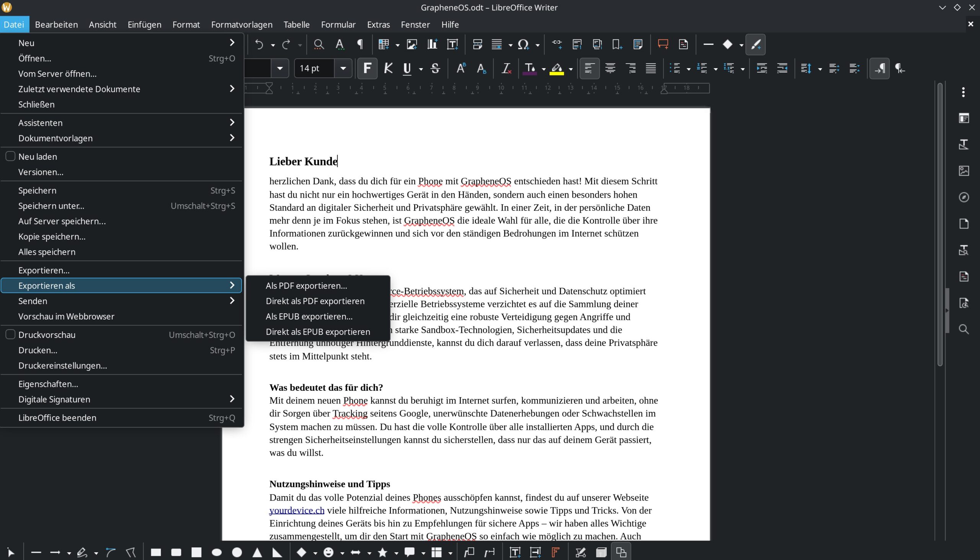Viewport: 980px width, 560px height.
Task: Open the yourdevice.ch hyperlink
Action: [296, 510]
